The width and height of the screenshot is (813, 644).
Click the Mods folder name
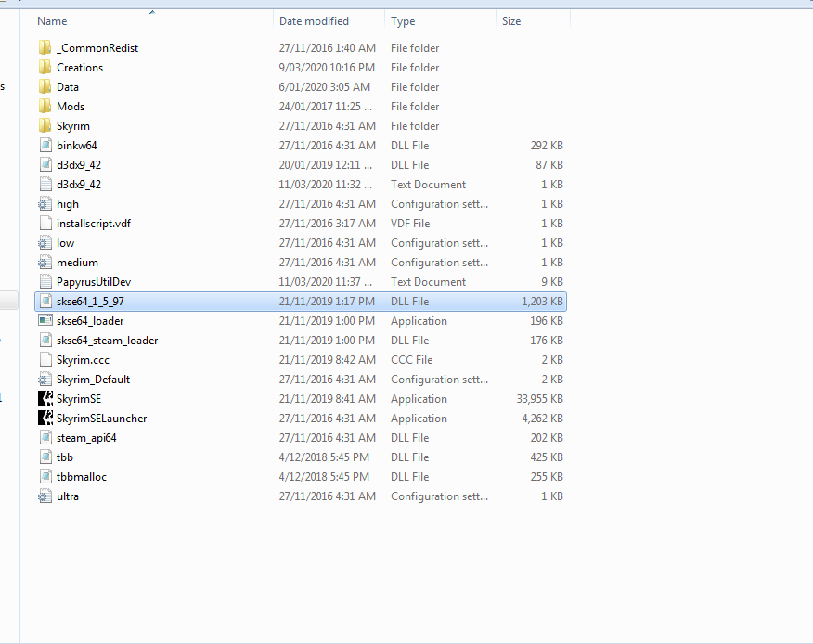pos(71,107)
